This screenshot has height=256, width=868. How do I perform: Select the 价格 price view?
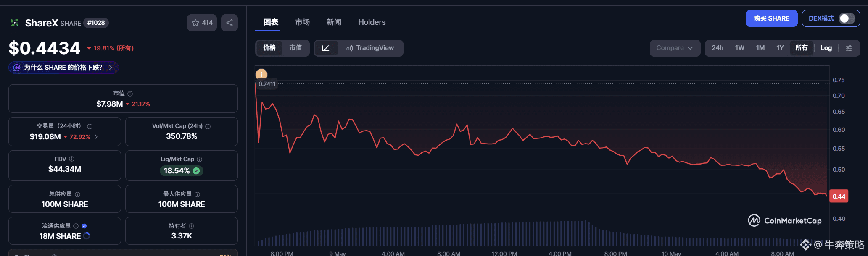pos(269,48)
